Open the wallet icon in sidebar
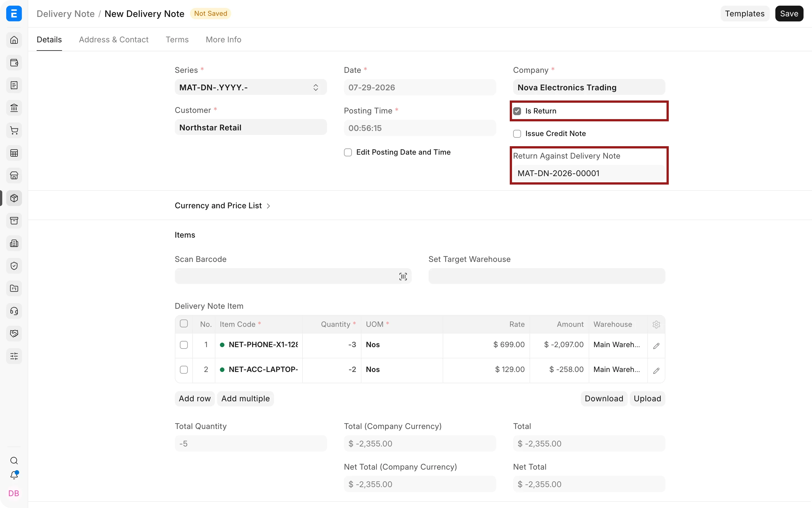Image resolution: width=812 pixels, height=508 pixels. coord(14,63)
